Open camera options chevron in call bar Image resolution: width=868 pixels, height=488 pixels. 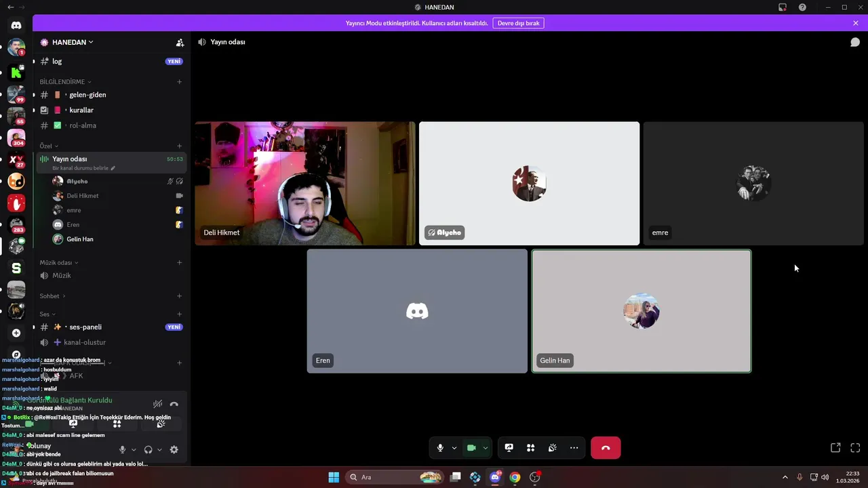(486, 448)
